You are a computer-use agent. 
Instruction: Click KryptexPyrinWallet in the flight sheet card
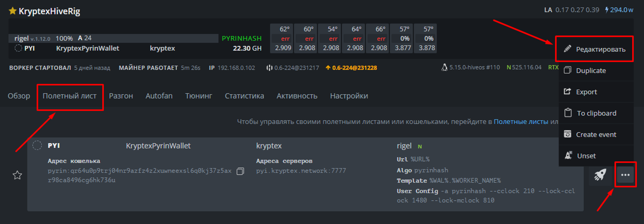click(158, 146)
